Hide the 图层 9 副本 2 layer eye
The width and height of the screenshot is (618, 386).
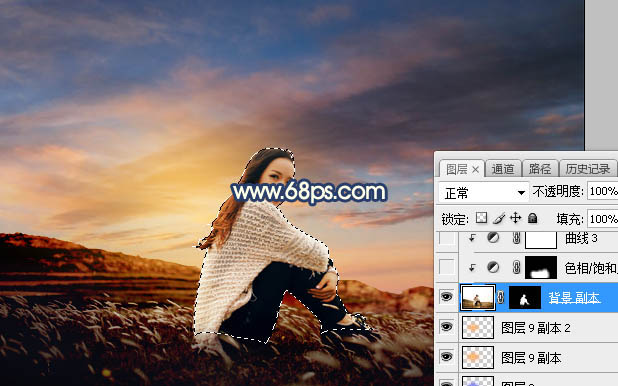click(446, 327)
